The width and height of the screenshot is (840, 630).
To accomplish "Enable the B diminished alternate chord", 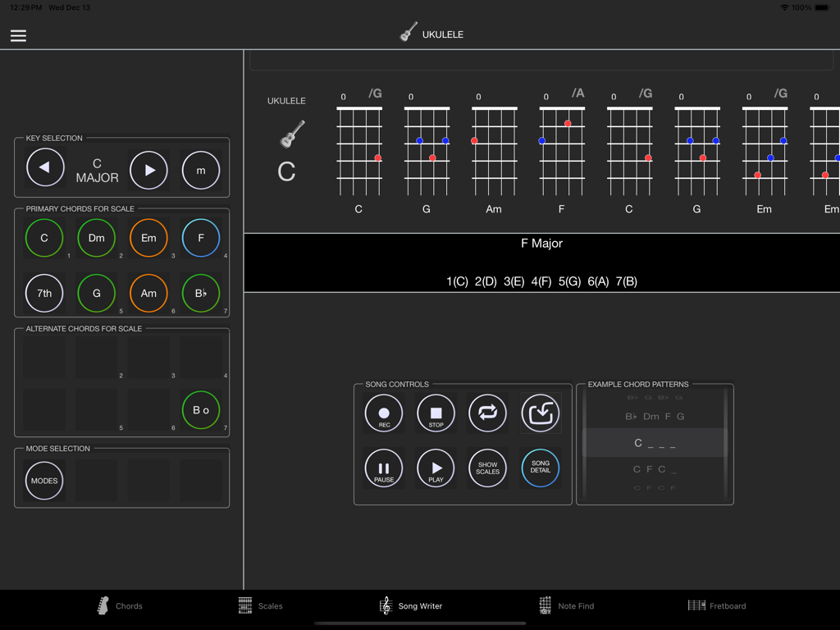I will coord(201,410).
